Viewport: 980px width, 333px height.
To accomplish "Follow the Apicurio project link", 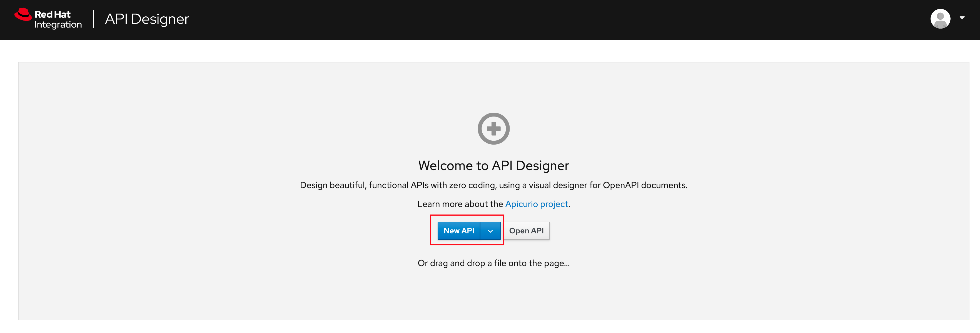I will [537, 204].
